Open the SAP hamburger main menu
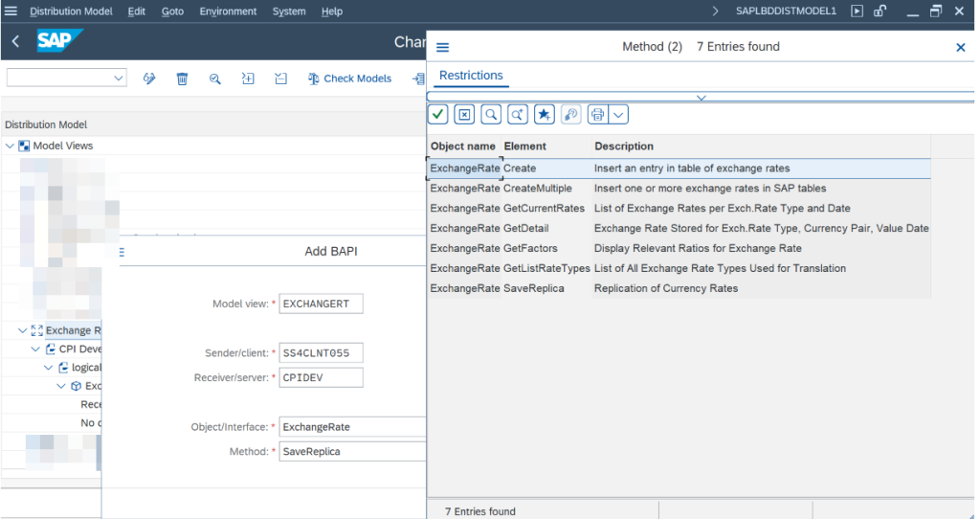The image size is (980, 519). pyautogui.click(x=11, y=11)
